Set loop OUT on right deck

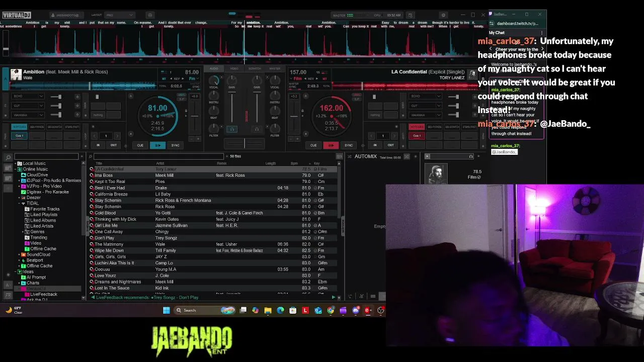tap(390, 145)
